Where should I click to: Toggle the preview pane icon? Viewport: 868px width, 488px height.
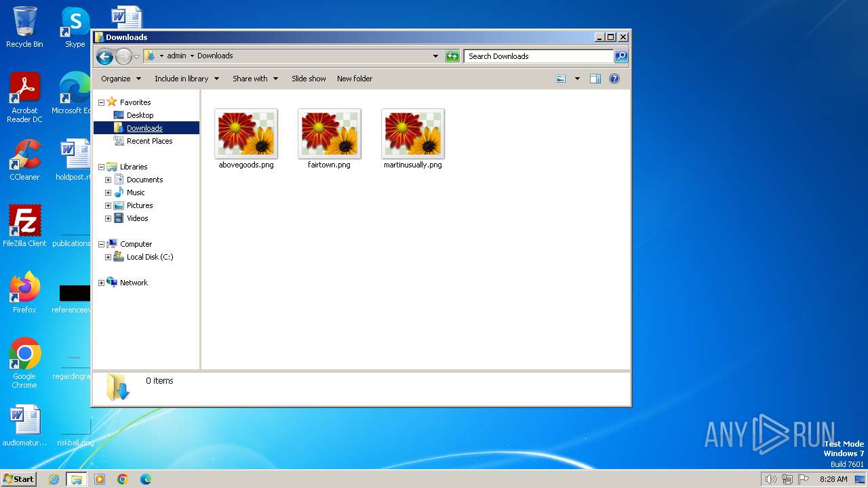tap(595, 79)
